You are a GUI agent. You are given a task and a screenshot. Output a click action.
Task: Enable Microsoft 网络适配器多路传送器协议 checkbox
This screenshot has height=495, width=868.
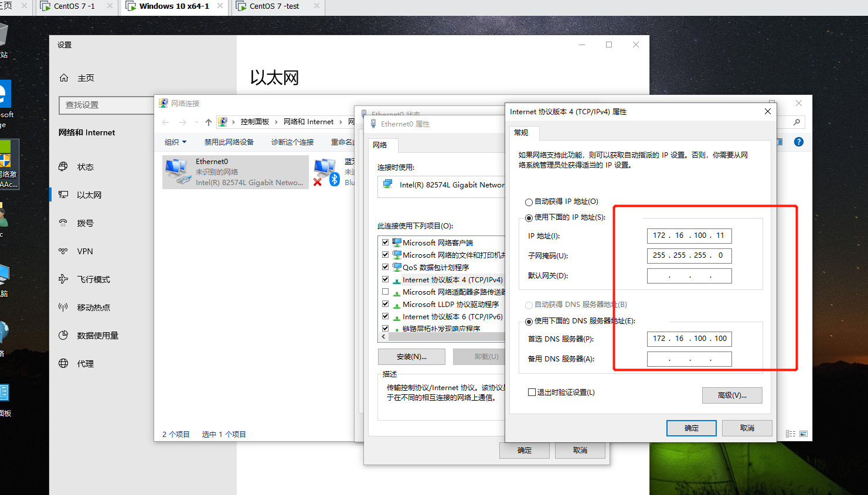coord(386,292)
